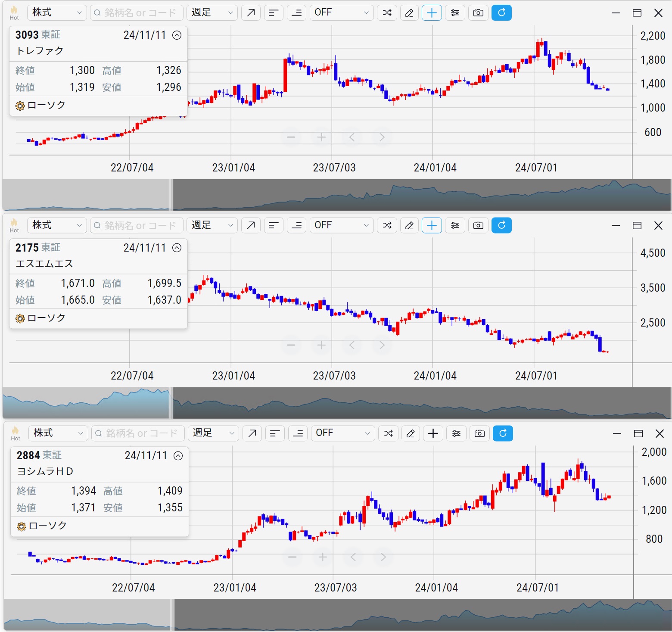Click the top-aligned lines icon in エスエムエス toolbar
This screenshot has width=672, height=632.
click(274, 225)
